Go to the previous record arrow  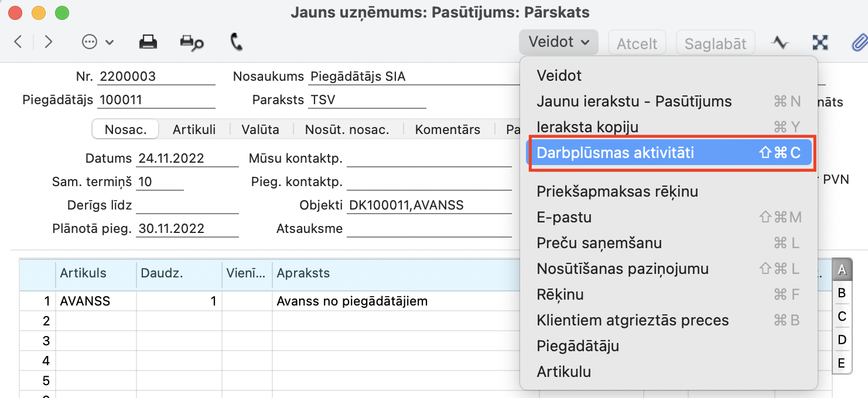point(18,42)
